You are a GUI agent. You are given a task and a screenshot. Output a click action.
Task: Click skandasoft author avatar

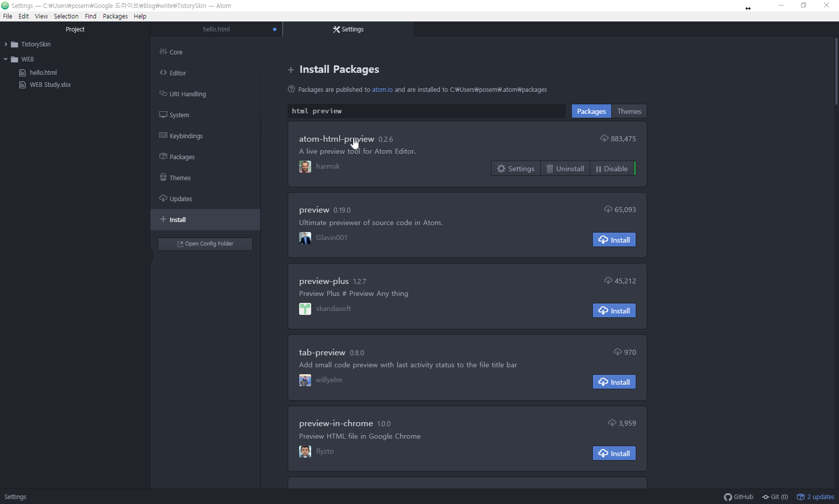(x=305, y=309)
